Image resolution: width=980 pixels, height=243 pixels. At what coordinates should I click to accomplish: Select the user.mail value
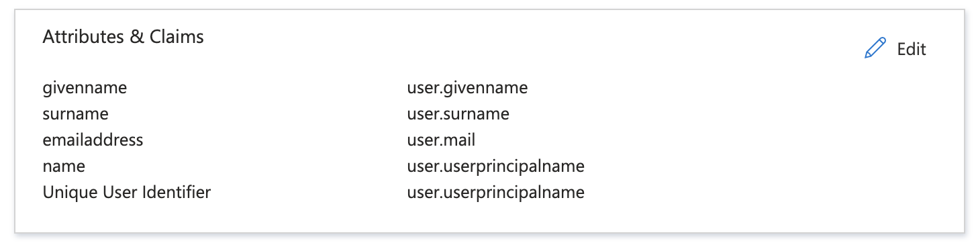click(x=441, y=140)
